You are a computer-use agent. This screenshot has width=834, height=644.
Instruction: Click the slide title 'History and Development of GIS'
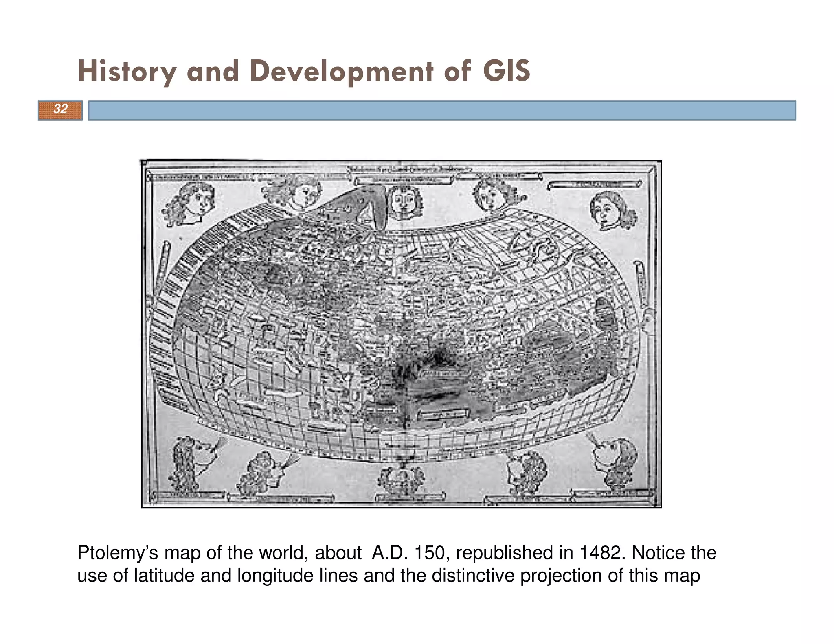(304, 72)
